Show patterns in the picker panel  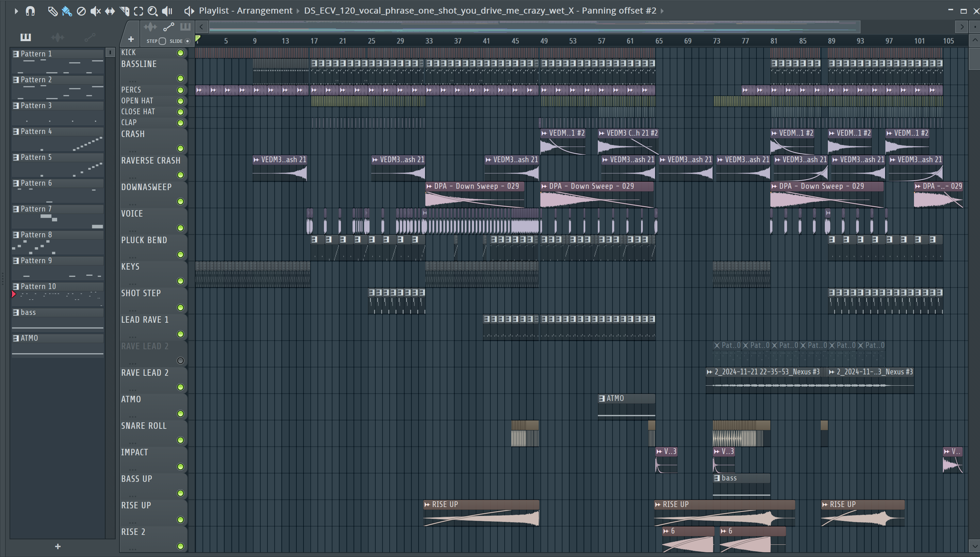point(26,37)
